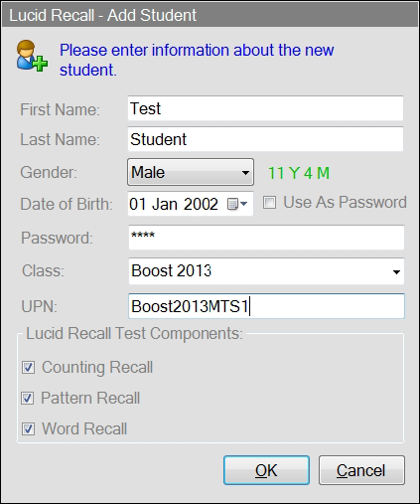Select the day value in Date of Birth
This screenshot has height=504, width=420.
pyautogui.click(x=137, y=204)
